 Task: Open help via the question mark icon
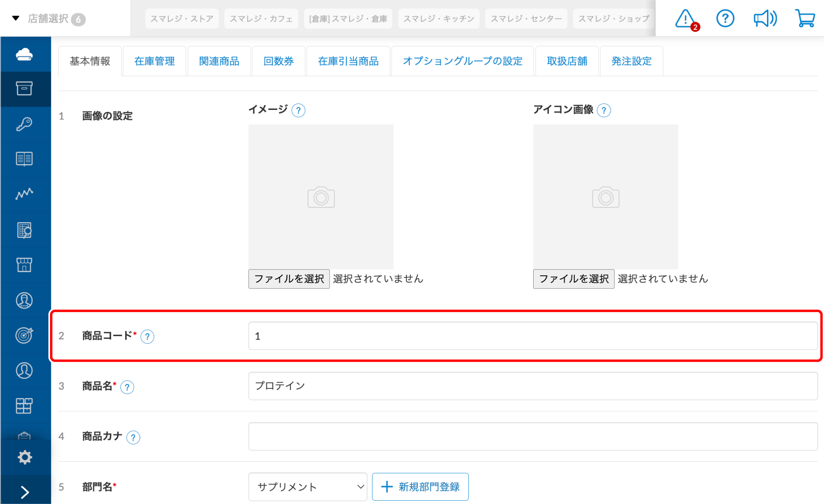point(725,18)
